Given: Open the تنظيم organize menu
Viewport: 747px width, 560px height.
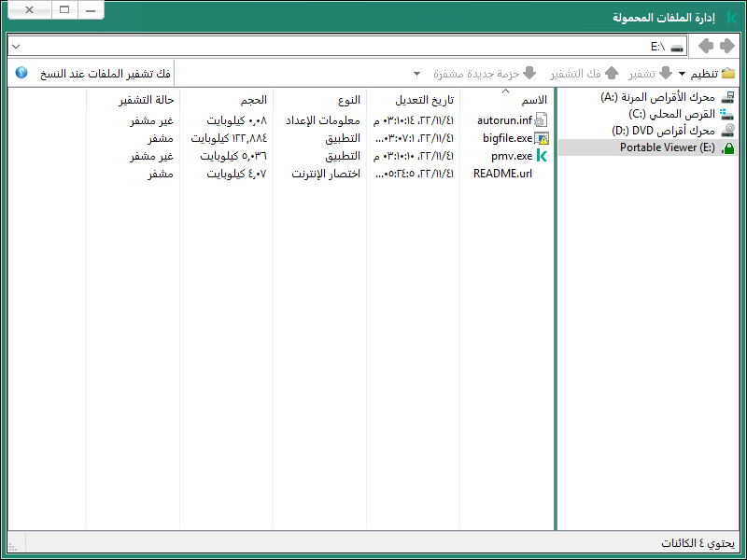Looking at the screenshot, I should click(x=705, y=72).
